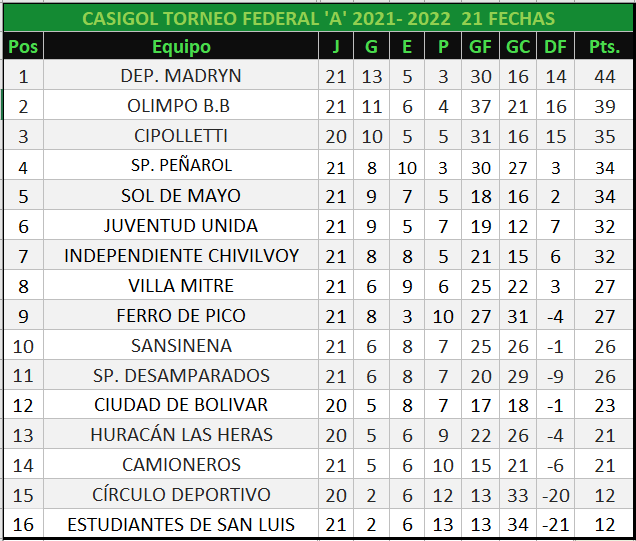Select the Pos column header
The height and width of the screenshot is (541, 636).
pos(23,47)
